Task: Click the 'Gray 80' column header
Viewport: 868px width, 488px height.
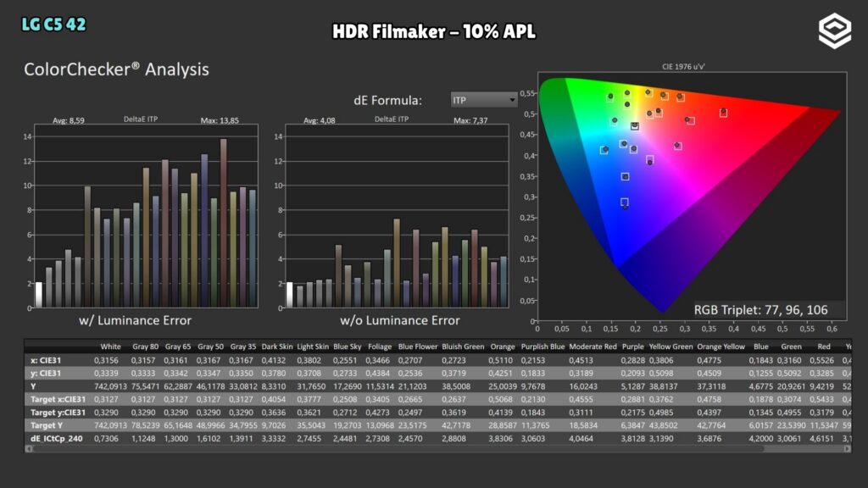Action: pyautogui.click(x=145, y=347)
